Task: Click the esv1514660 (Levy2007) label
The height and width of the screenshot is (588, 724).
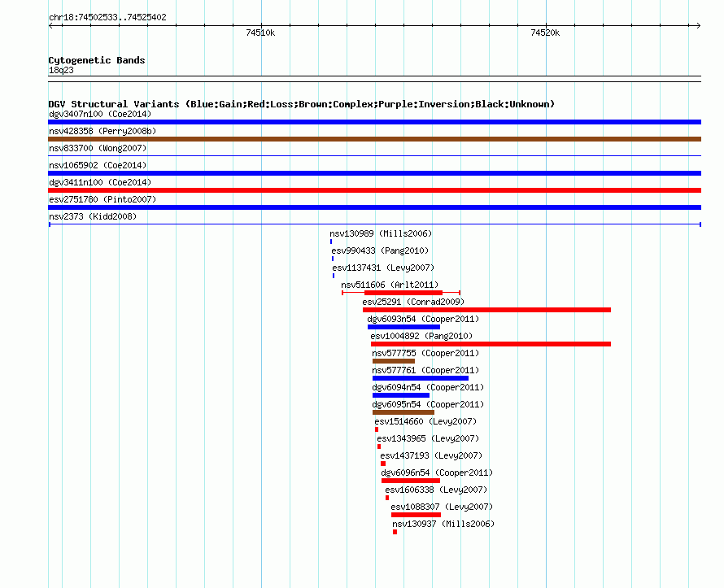Action: [x=425, y=421]
